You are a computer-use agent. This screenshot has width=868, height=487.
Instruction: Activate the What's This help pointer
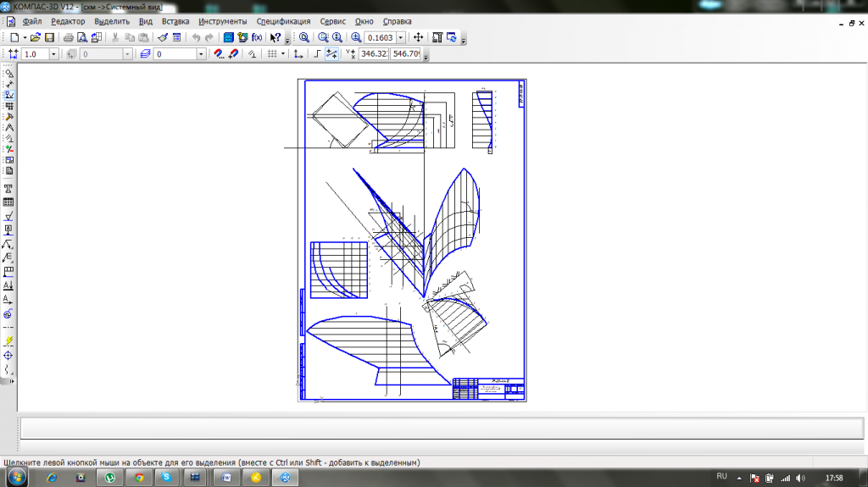tap(275, 37)
